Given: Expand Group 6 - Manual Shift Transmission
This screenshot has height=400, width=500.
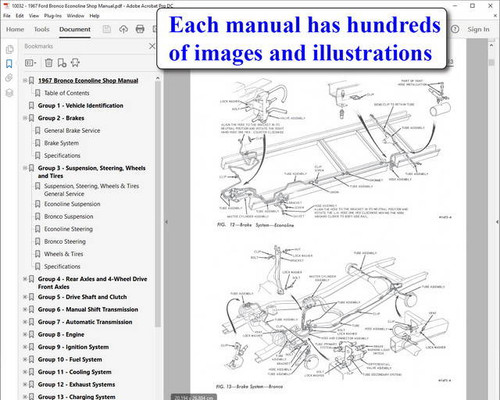Looking at the screenshot, I should click(25, 309).
